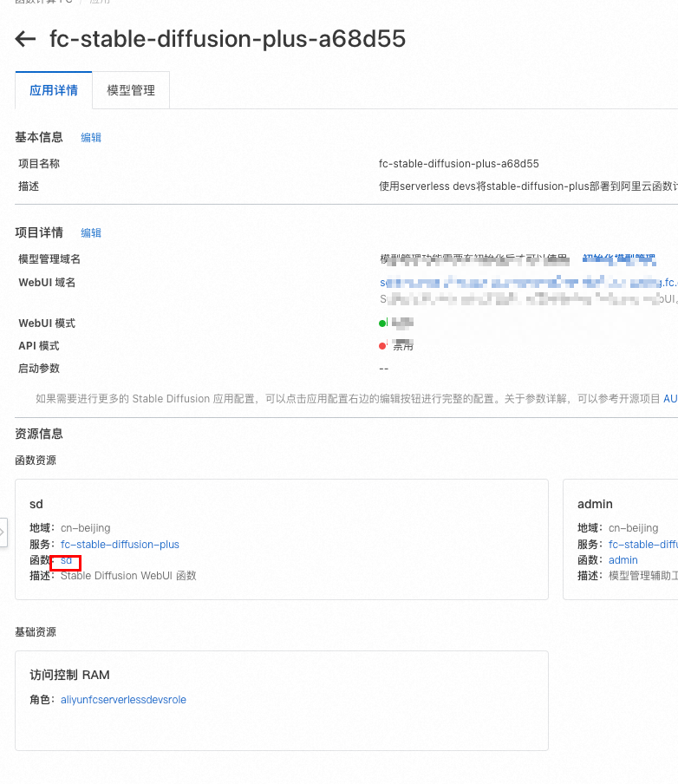Screen dimensions: 678x784
Task: Click cn-beijing region in the admin card
Action: pyautogui.click(x=634, y=528)
